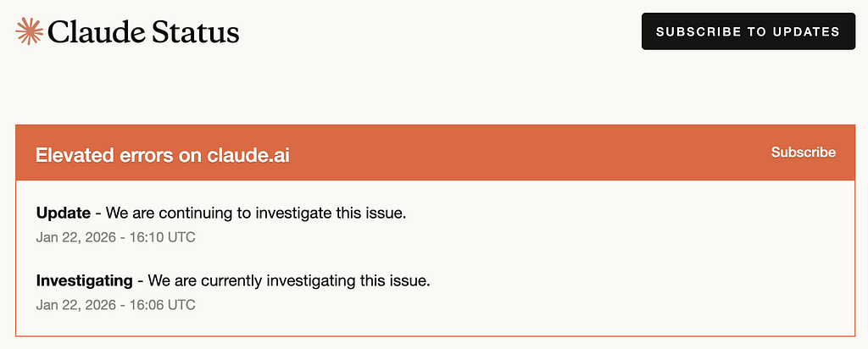
Task: Select the continuing to investigate message text
Action: (256, 213)
